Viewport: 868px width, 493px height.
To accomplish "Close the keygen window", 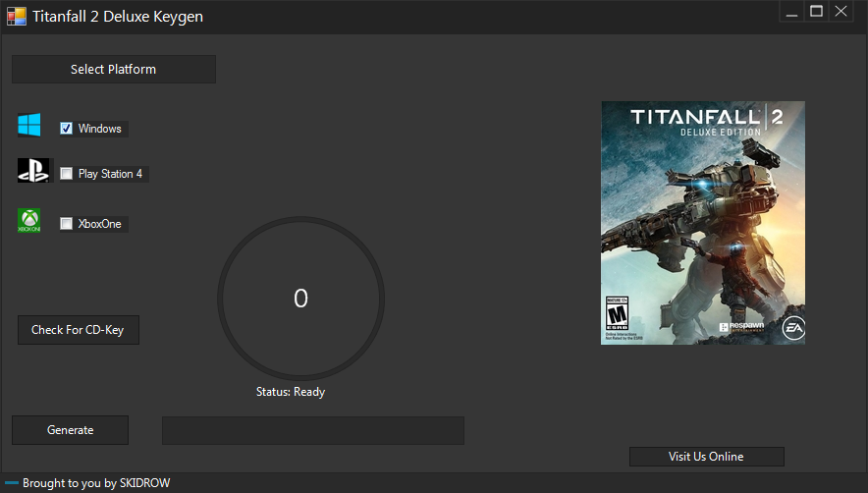I will (841, 11).
